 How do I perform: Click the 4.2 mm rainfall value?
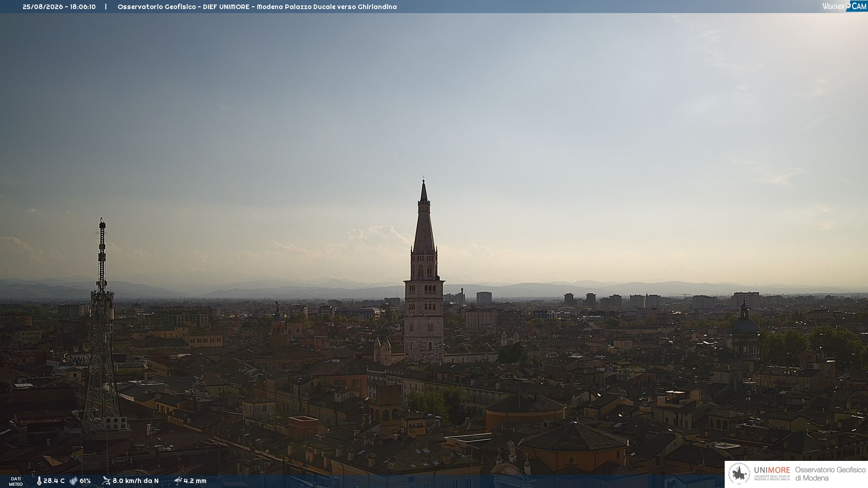pos(195,481)
